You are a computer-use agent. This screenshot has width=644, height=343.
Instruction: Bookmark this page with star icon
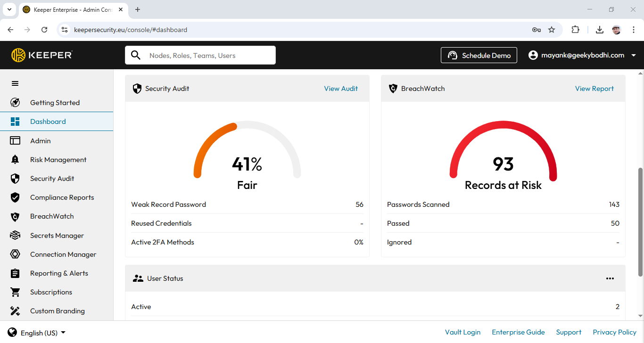click(552, 30)
